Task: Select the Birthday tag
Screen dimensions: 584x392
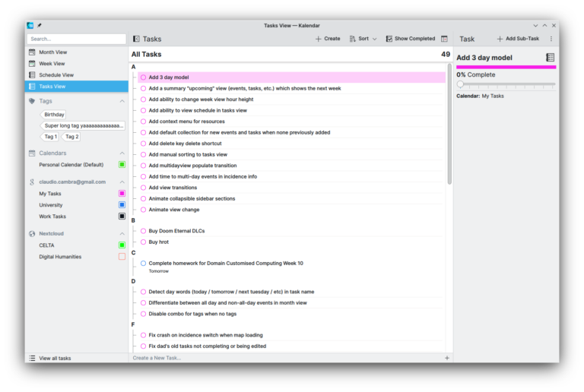Action: (55, 115)
